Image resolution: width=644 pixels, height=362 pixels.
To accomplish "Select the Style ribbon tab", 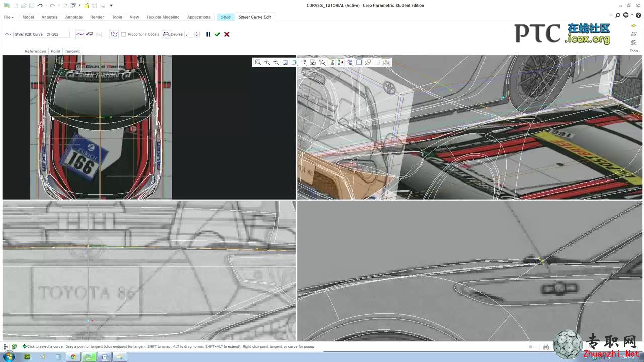I will click(226, 17).
